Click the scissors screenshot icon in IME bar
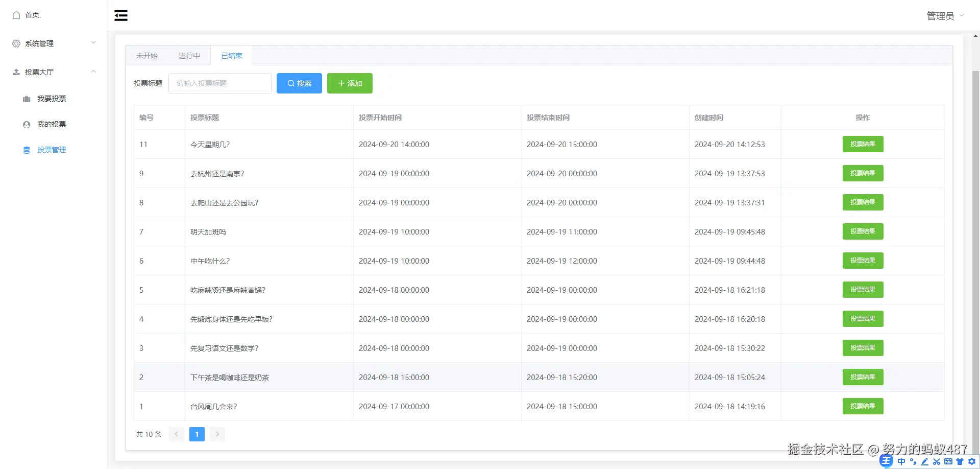Viewport: 980px width, 469px height. click(x=937, y=461)
